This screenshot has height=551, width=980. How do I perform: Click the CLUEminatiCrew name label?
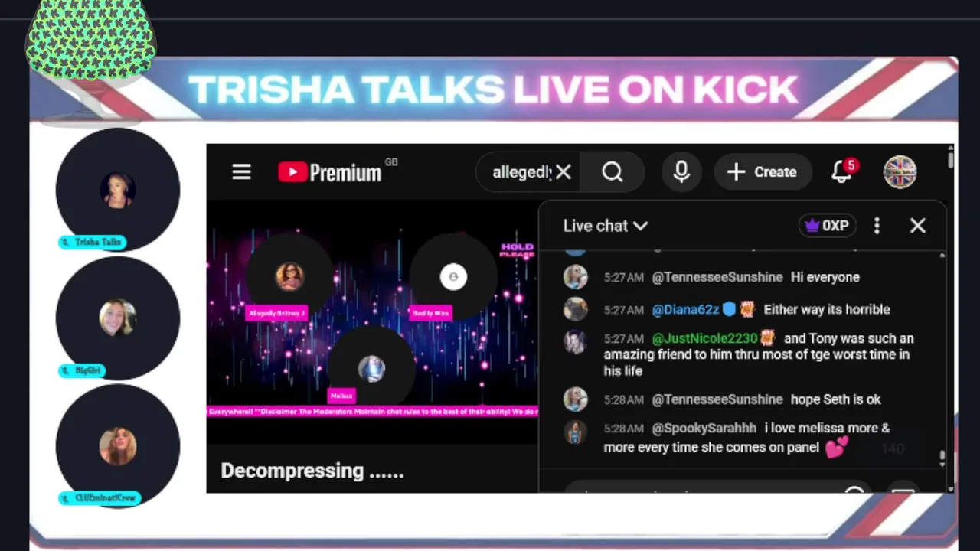pyautogui.click(x=99, y=498)
